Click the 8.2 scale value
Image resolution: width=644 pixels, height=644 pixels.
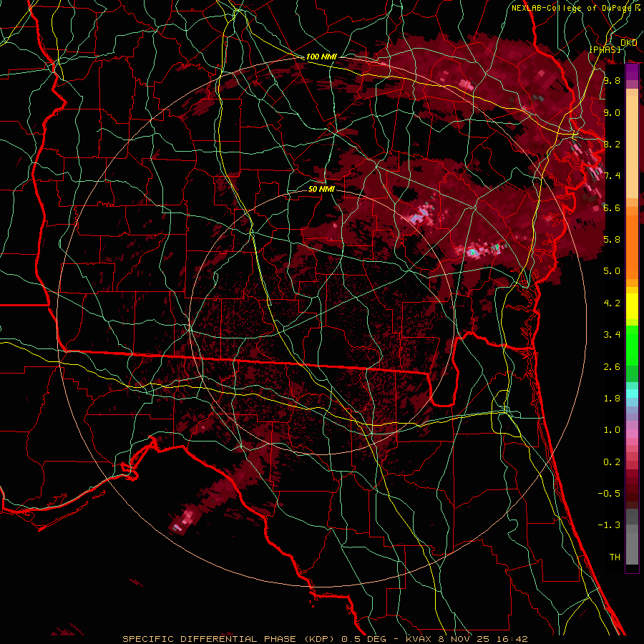(612, 144)
